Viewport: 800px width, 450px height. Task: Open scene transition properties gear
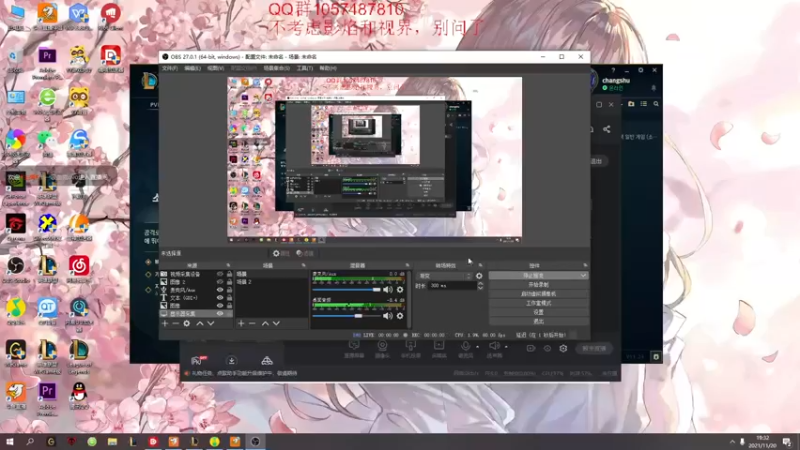(x=479, y=276)
